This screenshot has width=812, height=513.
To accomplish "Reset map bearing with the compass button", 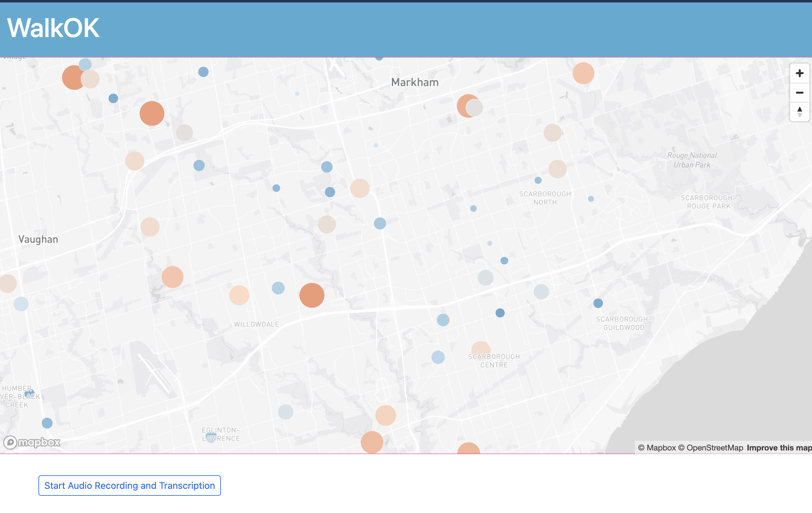I will click(x=799, y=112).
